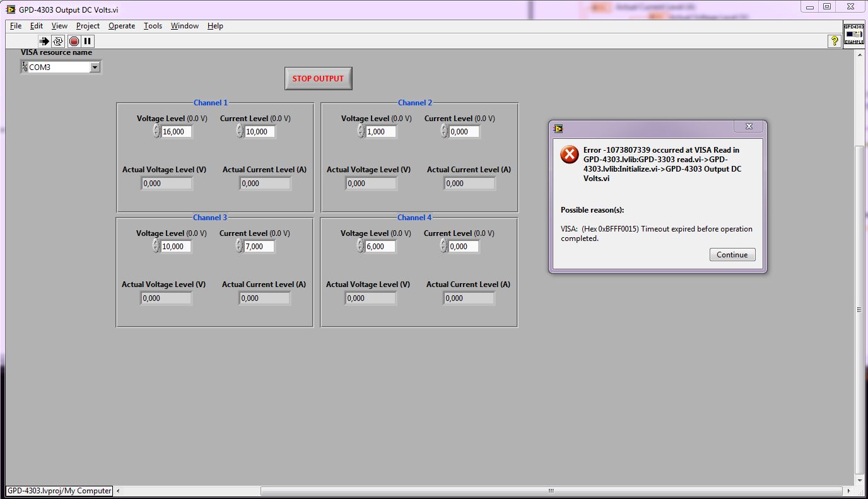Viewport: 868px width, 499px height.
Task: Click the Channel 2 Current Level field showing 0,000
Action: (x=464, y=131)
